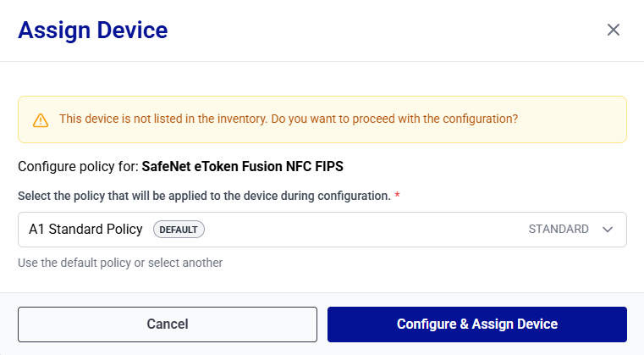Open the A1 Standard Policy selector
644x355 pixels.
click(322, 230)
